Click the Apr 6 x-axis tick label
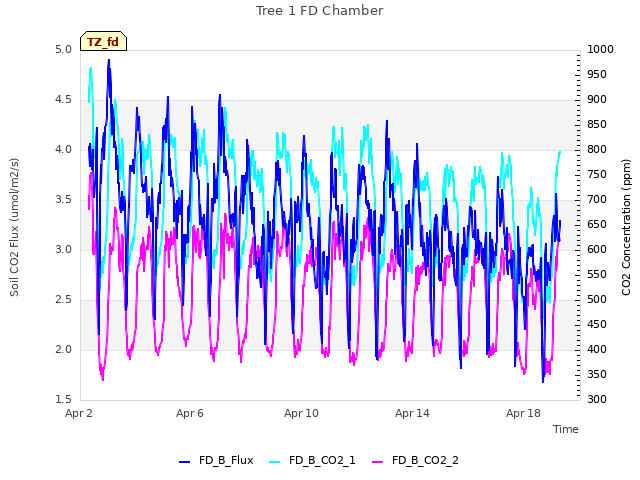 [x=190, y=413]
